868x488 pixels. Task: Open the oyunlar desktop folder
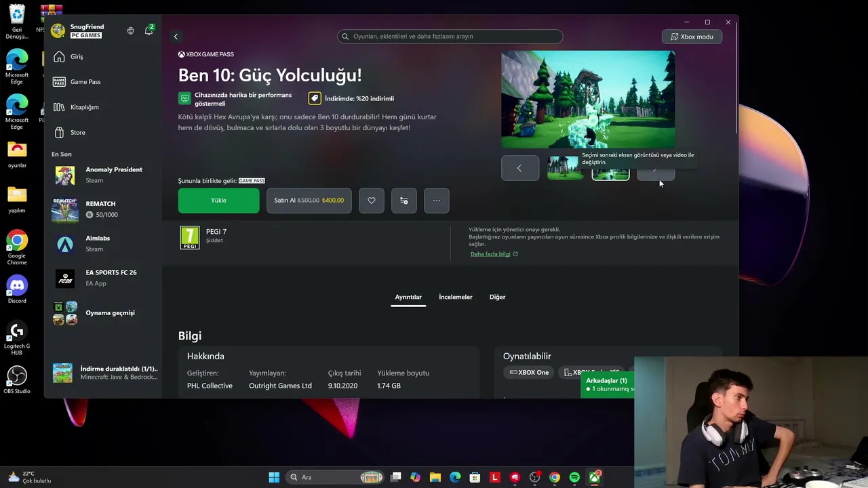[17, 155]
